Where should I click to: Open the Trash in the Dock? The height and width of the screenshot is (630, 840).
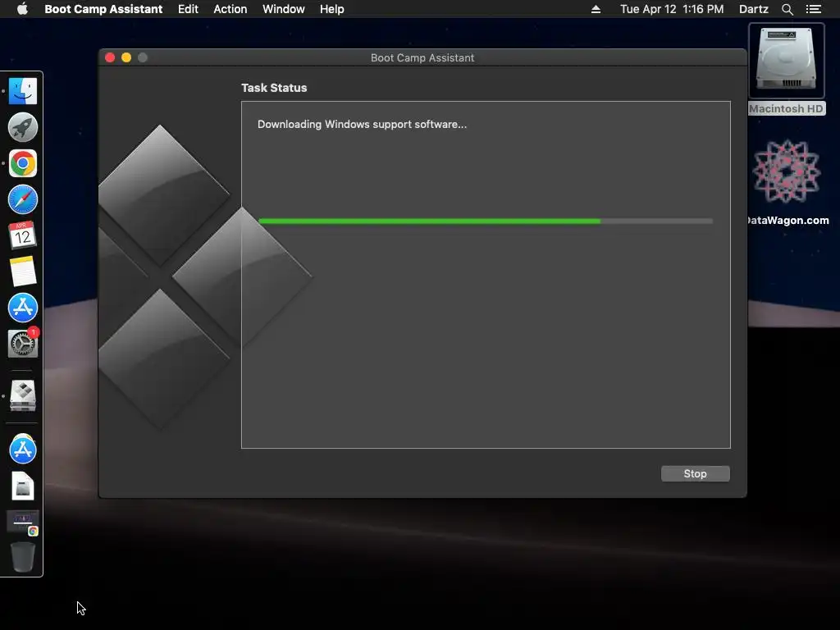click(22, 557)
